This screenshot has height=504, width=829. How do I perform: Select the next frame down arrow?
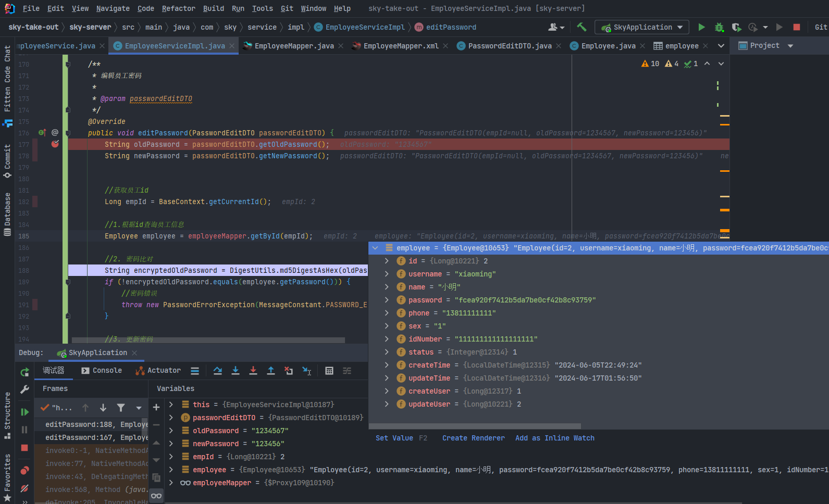tap(103, 408)
